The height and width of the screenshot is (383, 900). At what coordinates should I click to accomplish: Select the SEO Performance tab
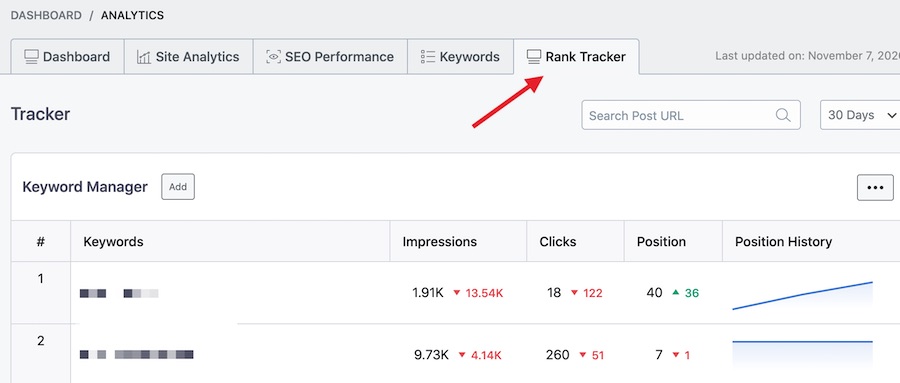[330, 57]
